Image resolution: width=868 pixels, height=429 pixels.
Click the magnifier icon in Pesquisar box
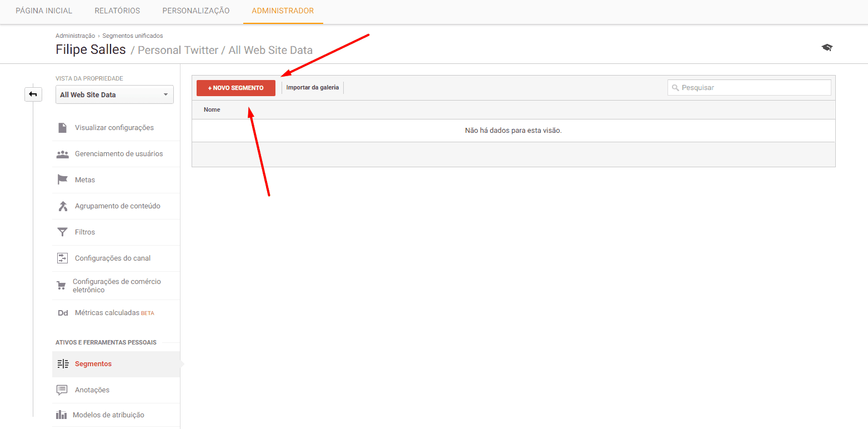675,88
